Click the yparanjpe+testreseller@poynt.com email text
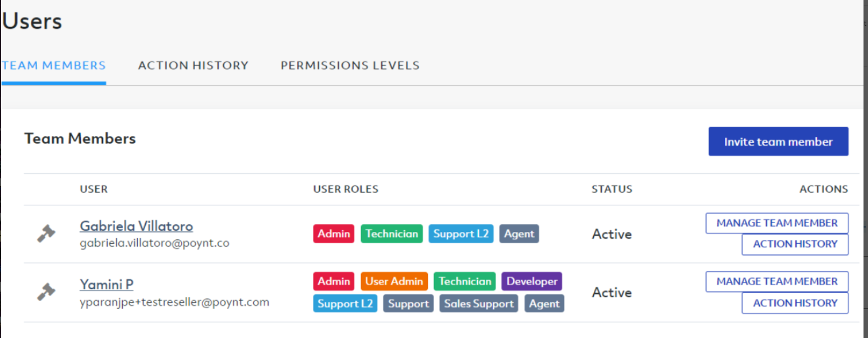Image resolution: width=868 pixels, height=338 pixels. click(174, 302)
